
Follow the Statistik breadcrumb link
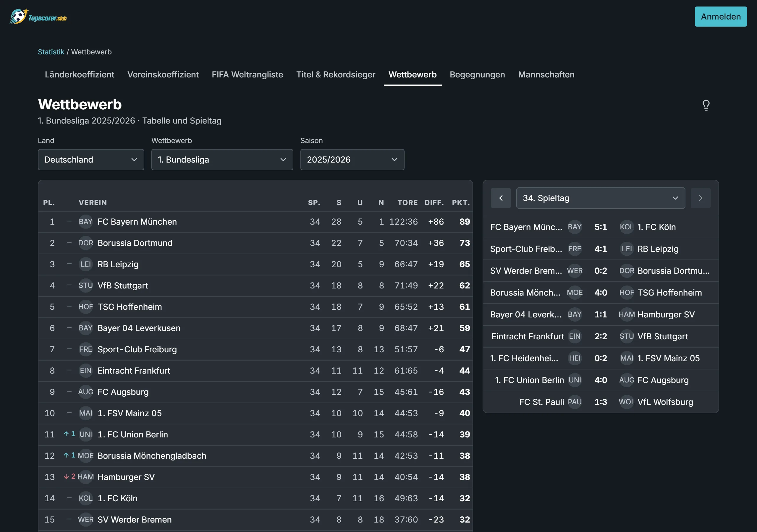[x=51, y=52]
